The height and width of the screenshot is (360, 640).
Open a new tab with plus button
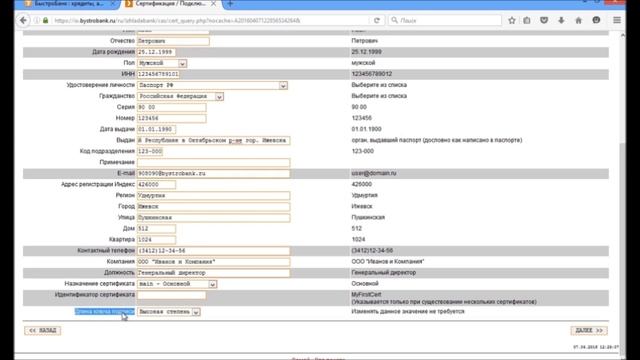coord(230,4)
